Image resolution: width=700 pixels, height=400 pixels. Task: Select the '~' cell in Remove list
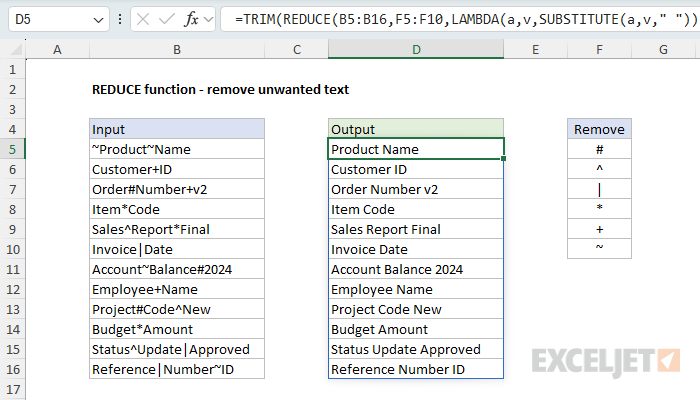pyautogui.click(x=599, y=249)
